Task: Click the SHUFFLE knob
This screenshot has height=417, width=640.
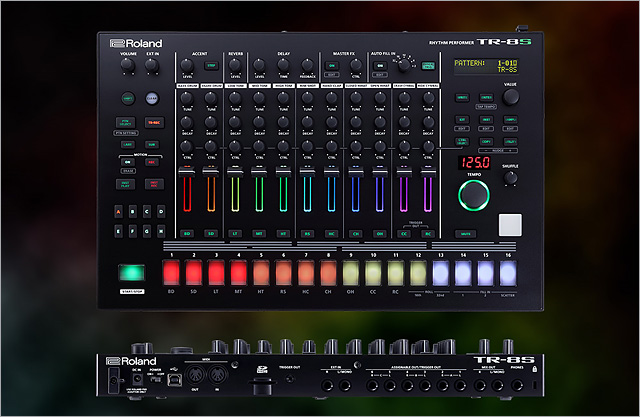Action: tap(511, 178)
